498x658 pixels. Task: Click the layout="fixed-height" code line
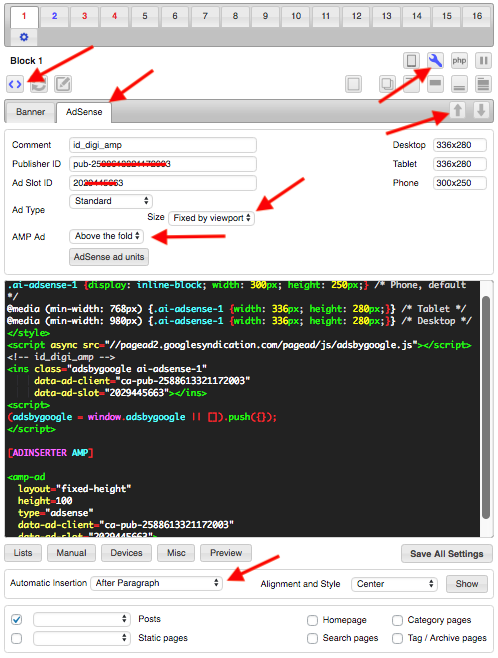pyautogui.click(x=74, y=489)
